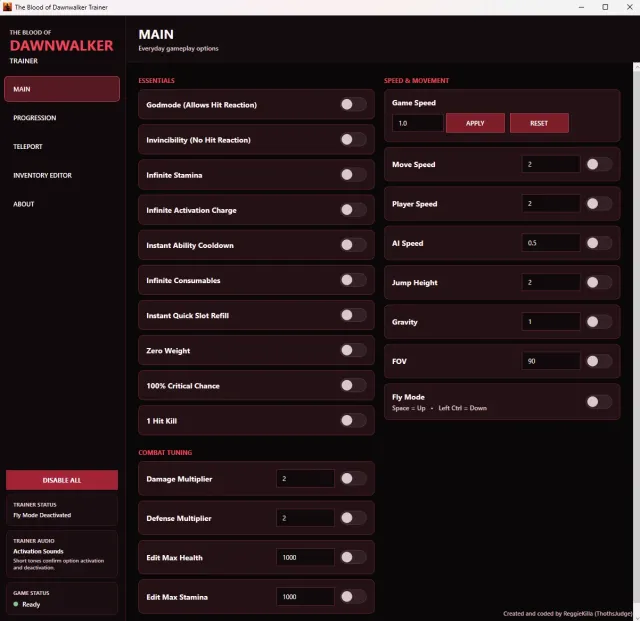The image size is (640, 621).
Task: Click the DISABLE ALL button
Action: pos(62,480)
